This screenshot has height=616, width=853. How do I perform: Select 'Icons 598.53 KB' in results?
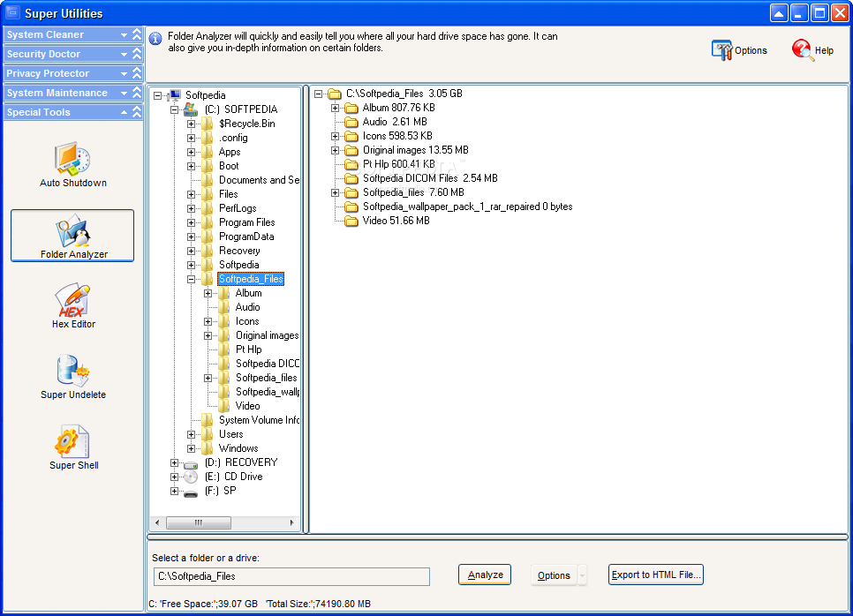pyautogui.click(x=397, y=136)
